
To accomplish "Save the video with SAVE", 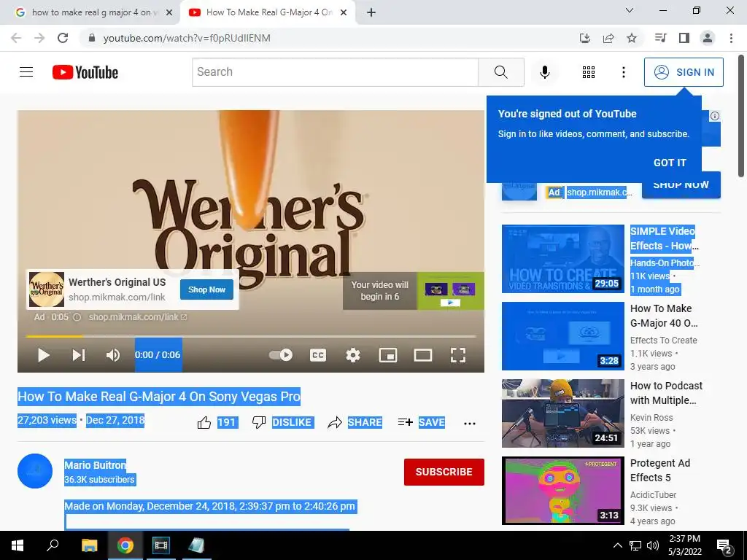I will click(421, 422).
